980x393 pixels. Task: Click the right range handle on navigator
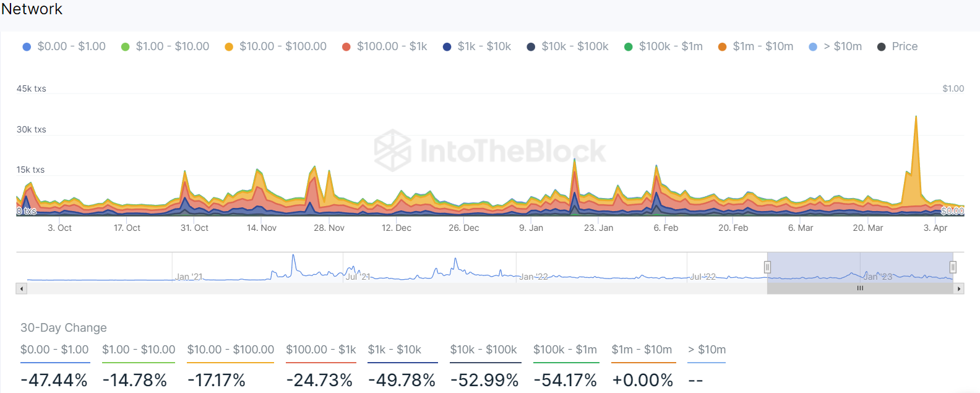click(x=953, y=267)
